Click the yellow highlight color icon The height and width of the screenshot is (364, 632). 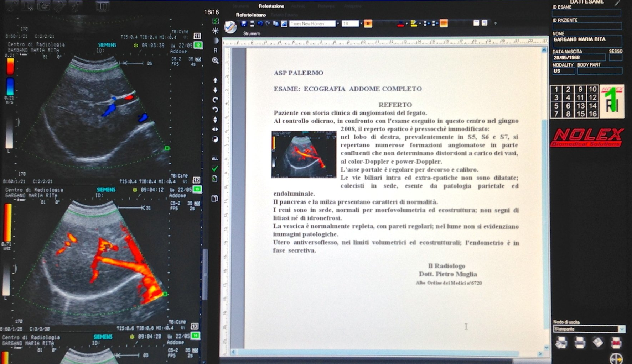(413, 24)
